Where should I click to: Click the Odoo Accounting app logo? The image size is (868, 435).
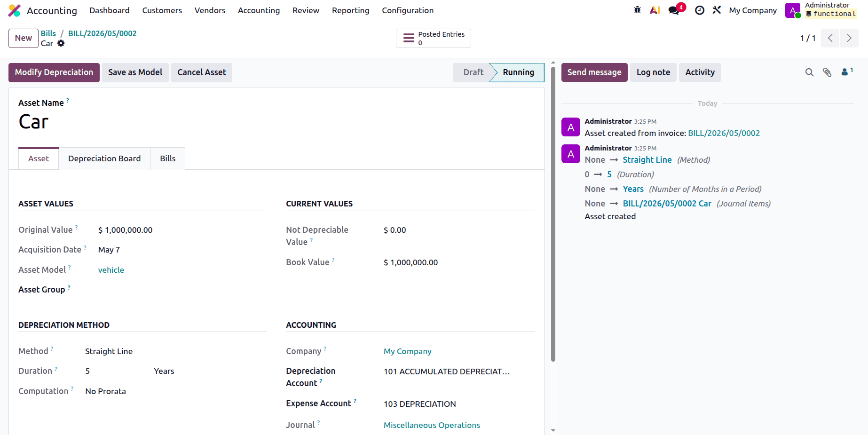pos(15,10)
